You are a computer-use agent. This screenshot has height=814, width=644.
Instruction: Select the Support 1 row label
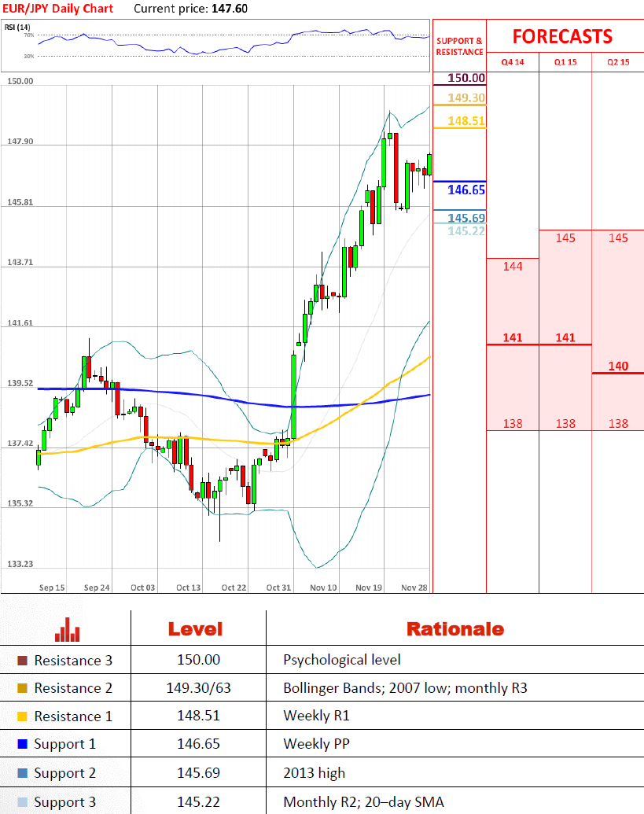click(64, 745)
